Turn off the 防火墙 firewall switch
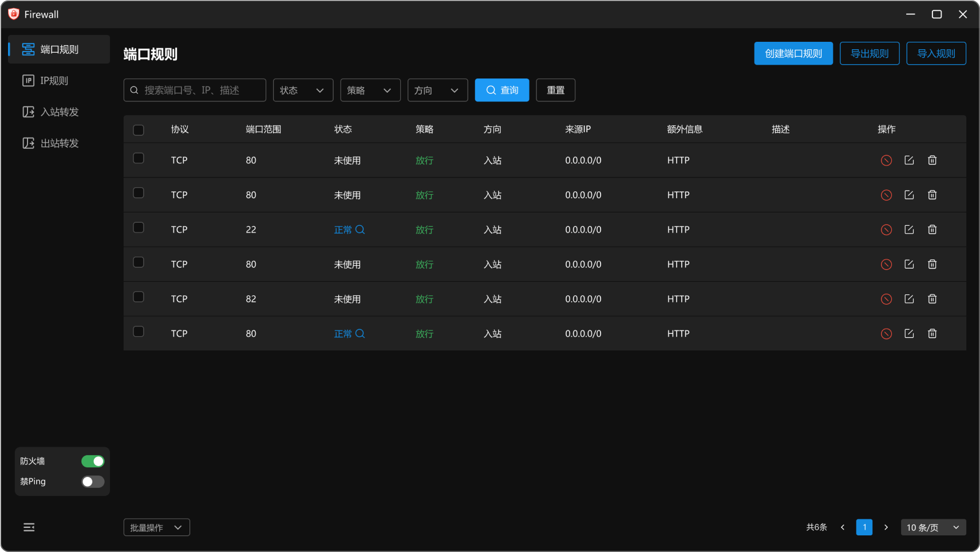The height and width of the screenshot is (552, 980). tap(93, 462)
